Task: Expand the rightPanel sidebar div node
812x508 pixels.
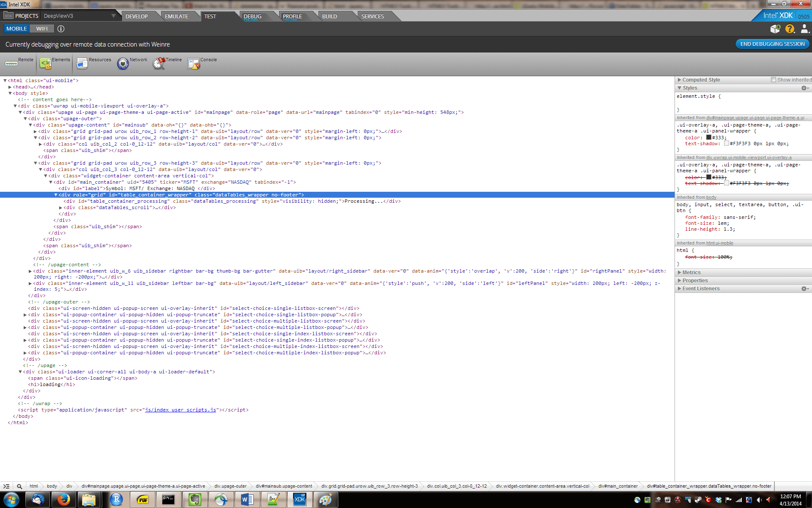Action: [x=30, y=271]
